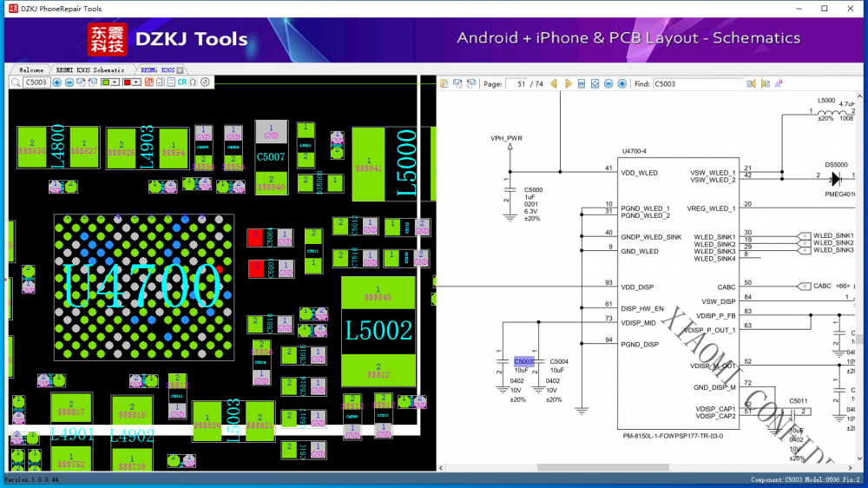Close the REDMI K30S tab
868x488 pixels.
pyautogui.click(x=181, y=69)
